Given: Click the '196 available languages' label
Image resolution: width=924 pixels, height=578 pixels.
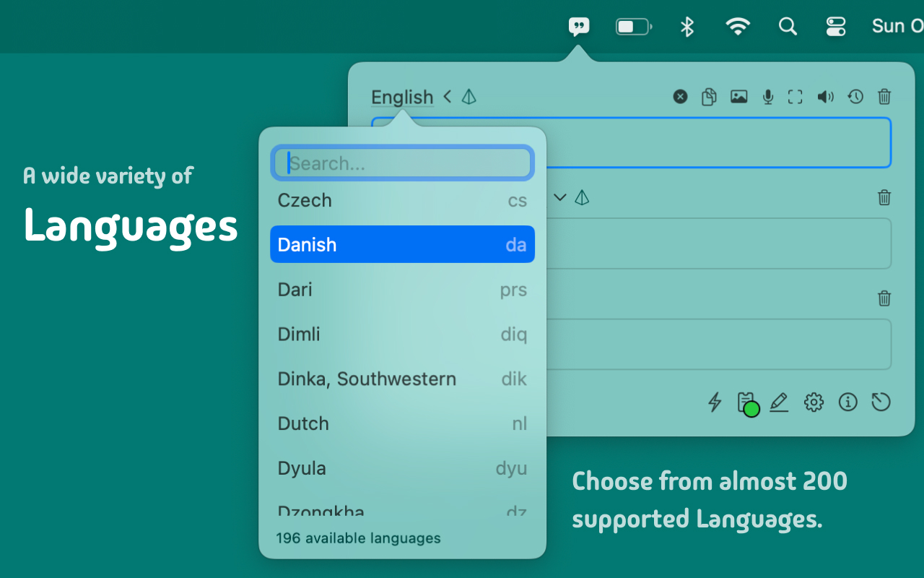Looking at the screenshot, I should [358, 538].
